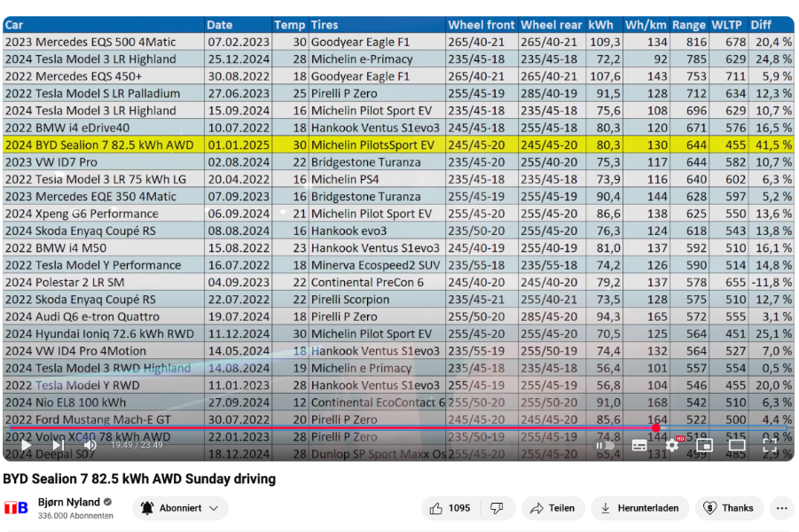The image size is (799, 532).
Task: Click the Wheel rear column header
Action: pos(552,25)
